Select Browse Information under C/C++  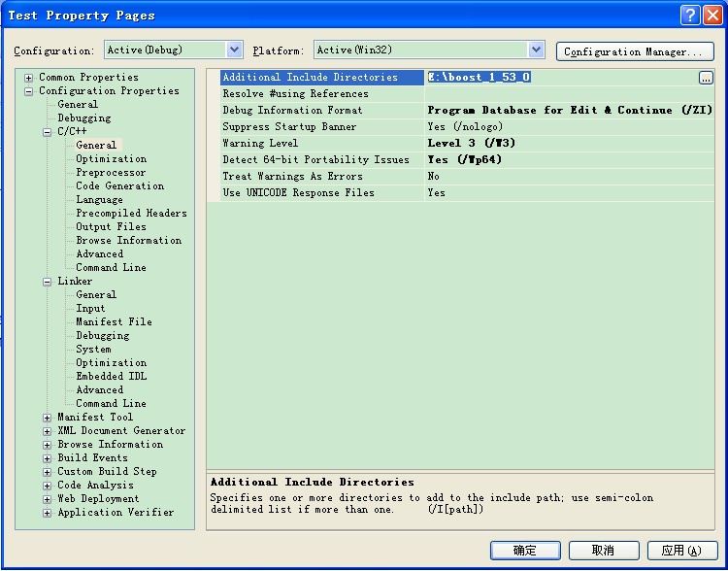click(128, 240)
